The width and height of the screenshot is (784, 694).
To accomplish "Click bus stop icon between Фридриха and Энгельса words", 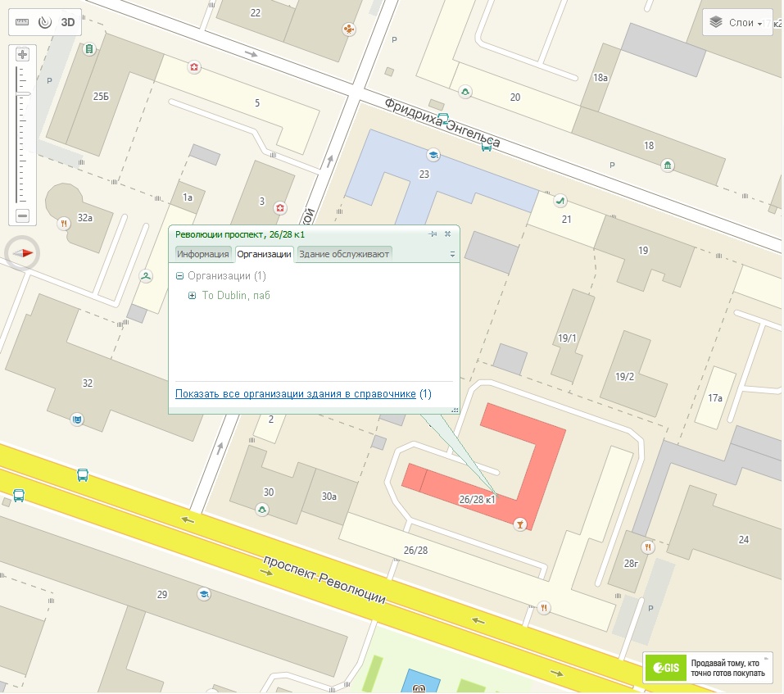I will (443, 119).
